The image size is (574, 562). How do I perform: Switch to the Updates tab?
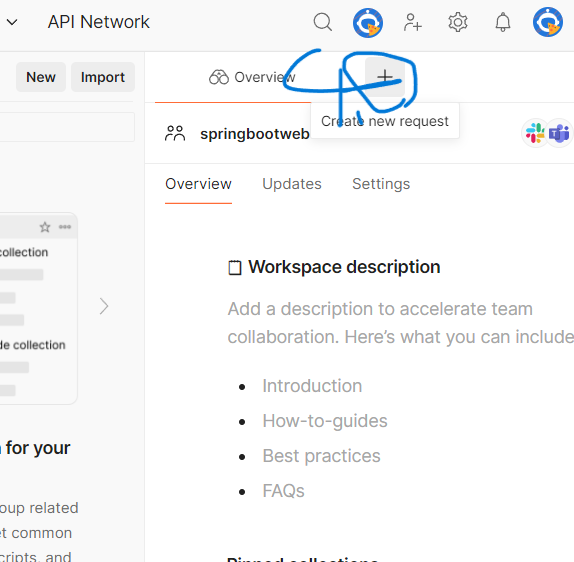[x=292, y=184]
